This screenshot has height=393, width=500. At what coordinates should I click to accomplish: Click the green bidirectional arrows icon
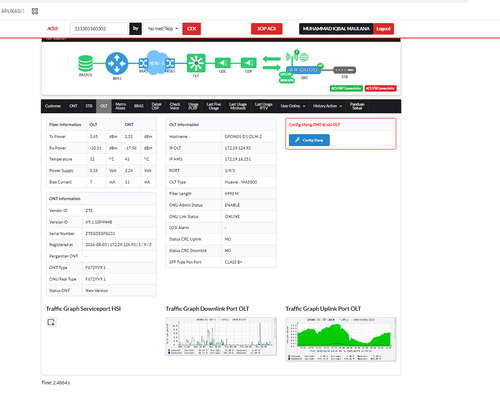click(x=272, y=63)
